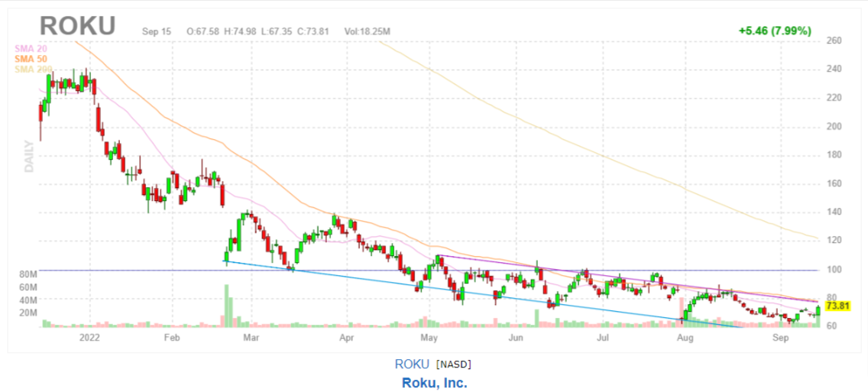Viewport: 868px width, 392px height.
Task: Click the yellow 73.81 current price tag
Action: click(x=837, y=306)
